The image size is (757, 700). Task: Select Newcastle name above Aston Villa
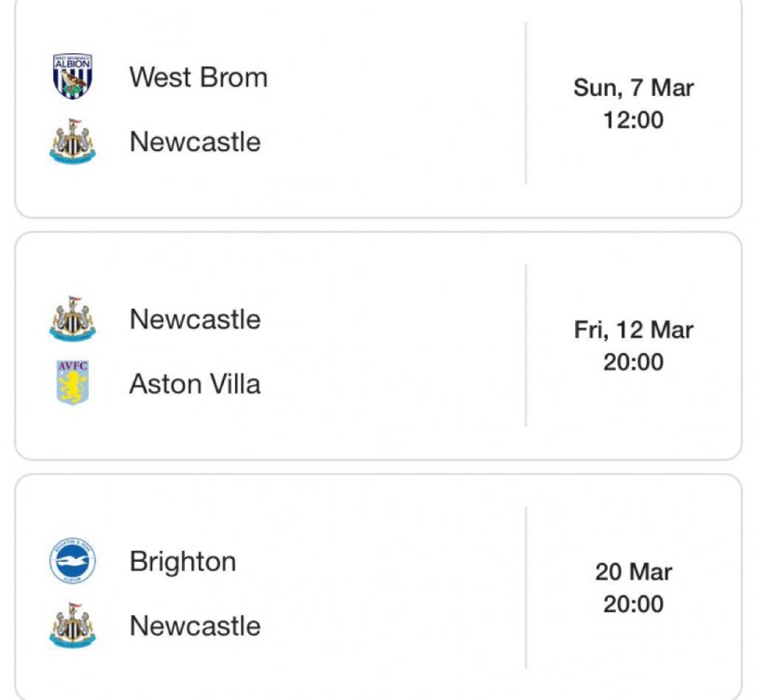coord(195,319)
